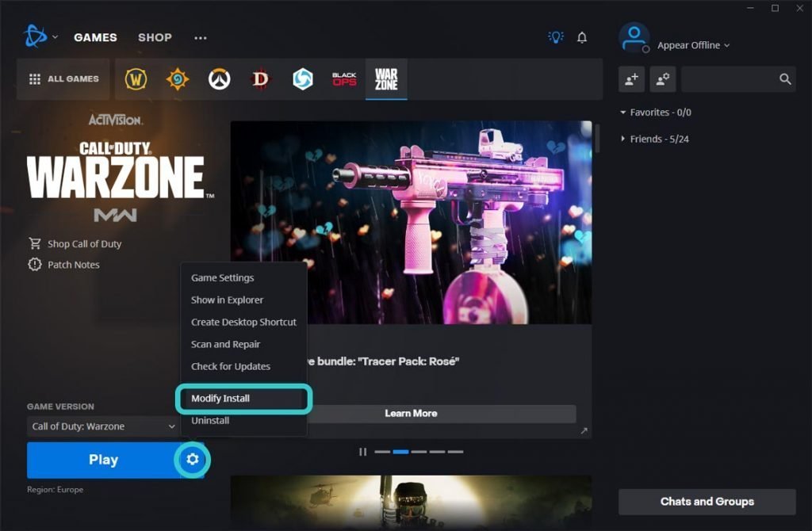Open the SHOP section
Image resolution: width=812 pixels, height=531 pixels.
tap(155, 37)
